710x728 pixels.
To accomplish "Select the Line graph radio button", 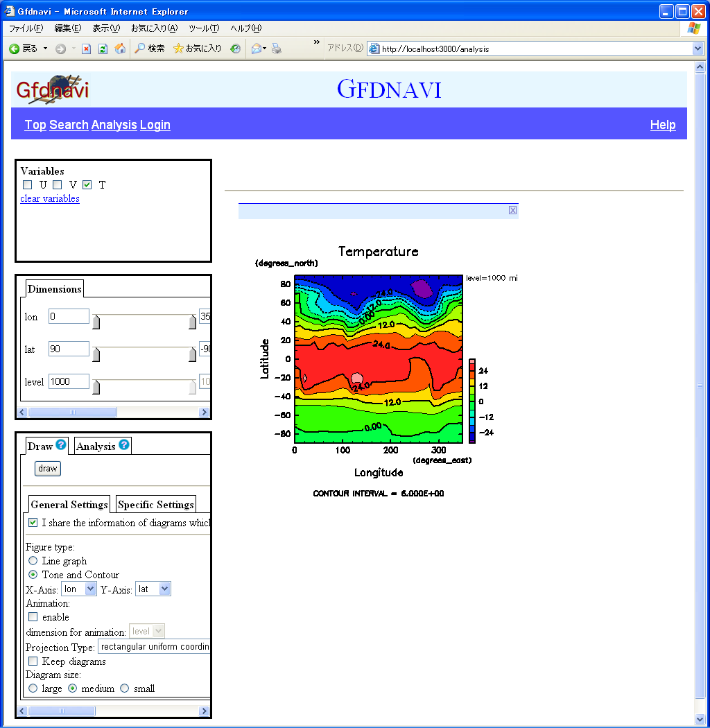I will pyautogui.click(x=33, y=560).
